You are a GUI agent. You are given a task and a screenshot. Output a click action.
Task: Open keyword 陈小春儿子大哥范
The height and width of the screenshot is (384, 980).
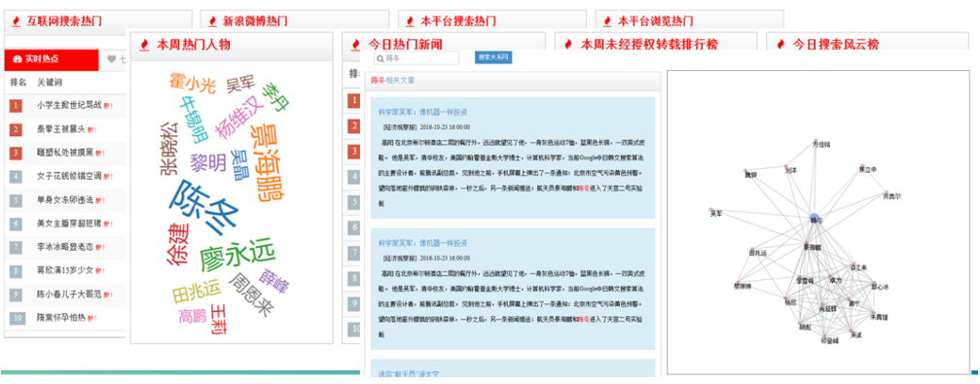click(x=69, y=295)
